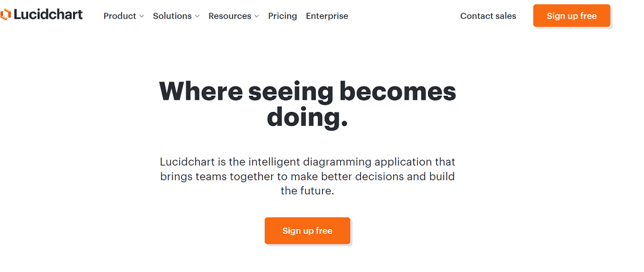Open the Solutions navigation menu
This screenshot has width=644, height=272.
pyautogui.click(x=176, y=16)
